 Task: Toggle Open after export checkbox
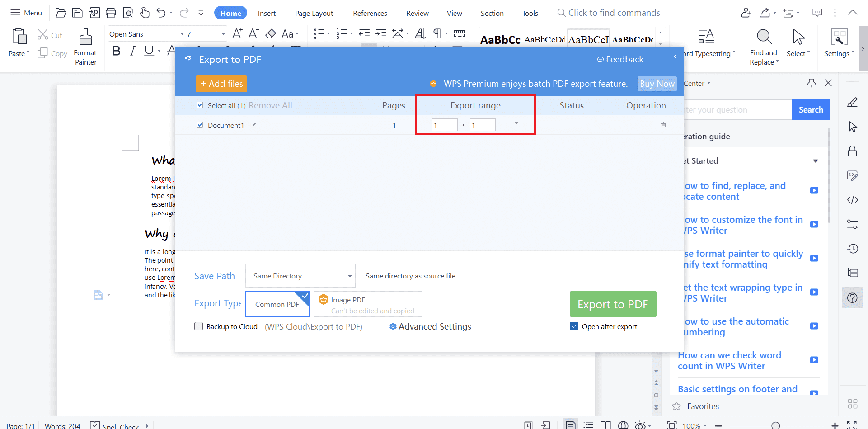click(574, 326)
